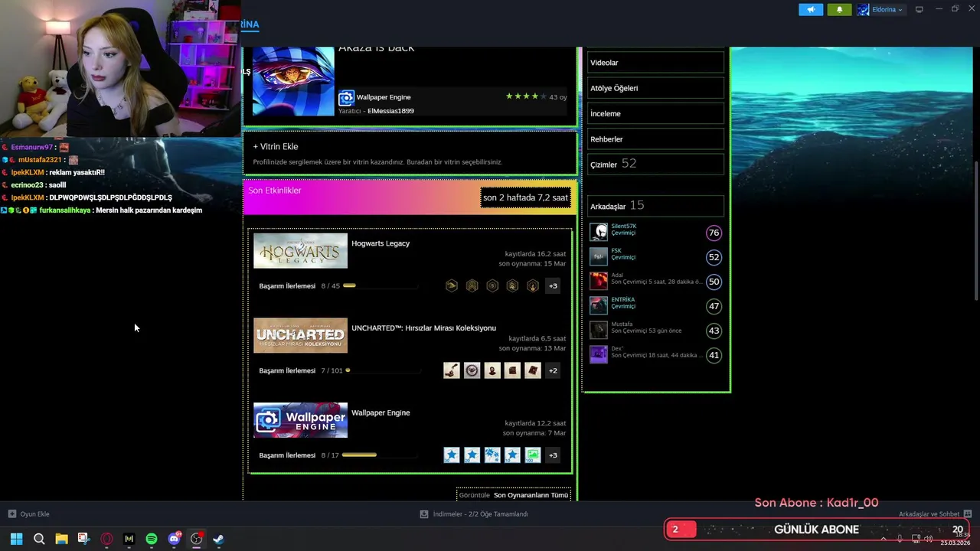Click Wallpaper Engine achievement progress bar
Viewport: 980px width, 551px height.
click(x=380, y=455)
